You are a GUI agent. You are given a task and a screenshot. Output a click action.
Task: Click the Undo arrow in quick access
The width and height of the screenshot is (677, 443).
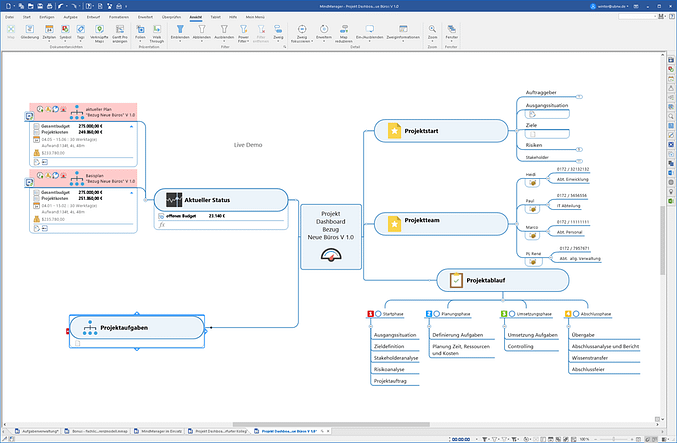pos(60,6)
